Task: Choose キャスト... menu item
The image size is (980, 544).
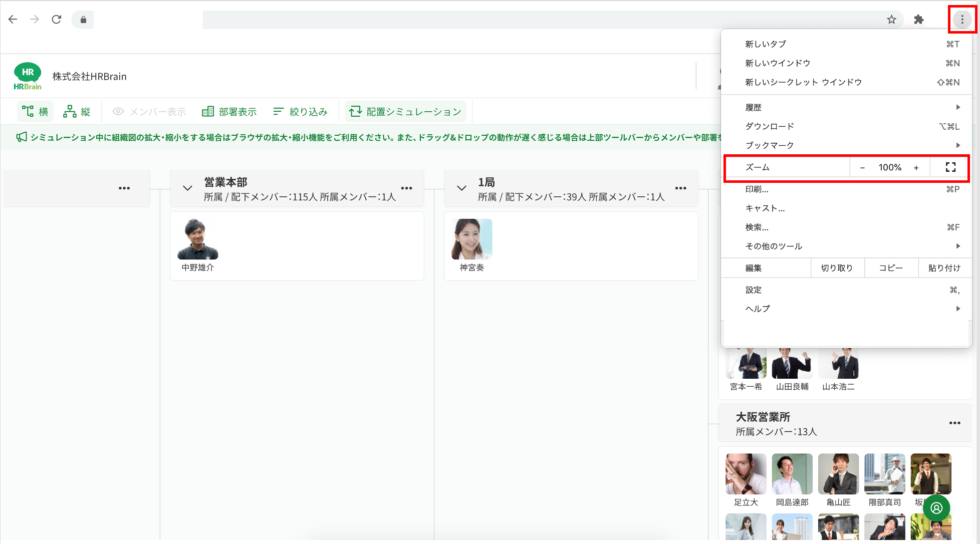Action: pyautogui.click(x=846, y=208)
